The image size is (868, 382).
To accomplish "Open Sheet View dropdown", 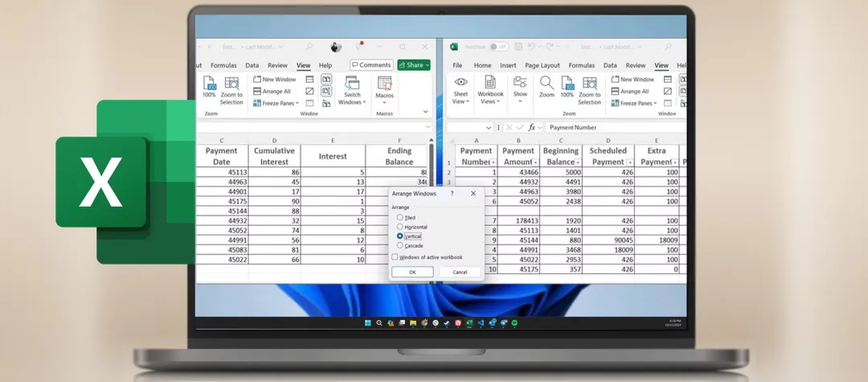I will (461, 91).
